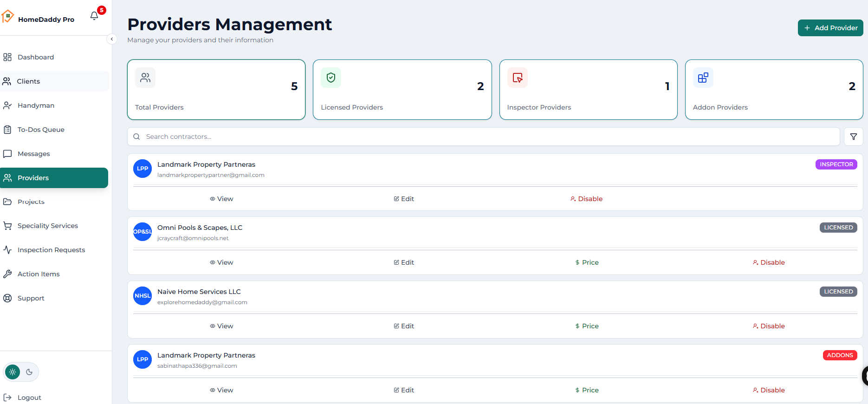Click email explorehomedaddy@gmail.com
Viewport: 868px width, 404px height.
pos(202,302)
